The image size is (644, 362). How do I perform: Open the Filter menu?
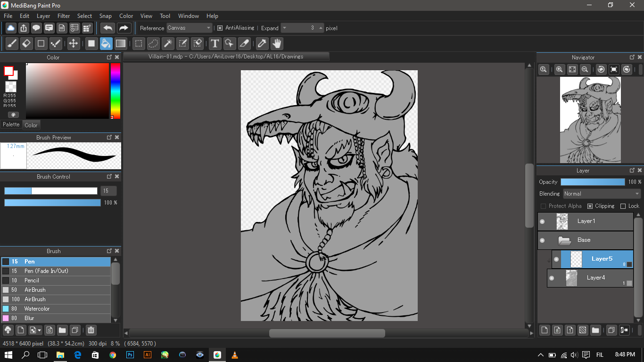pos(64,16)
